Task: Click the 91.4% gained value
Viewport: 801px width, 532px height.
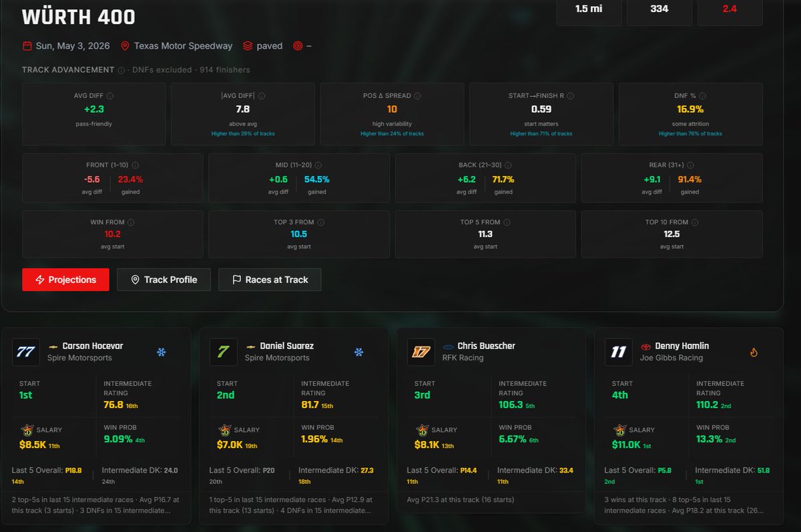Action: click(690, 180)
